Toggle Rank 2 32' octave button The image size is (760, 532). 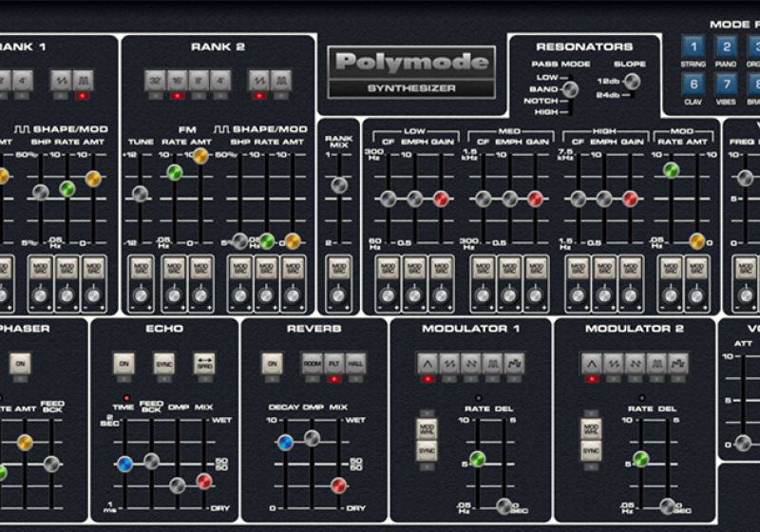pos(155,81)
